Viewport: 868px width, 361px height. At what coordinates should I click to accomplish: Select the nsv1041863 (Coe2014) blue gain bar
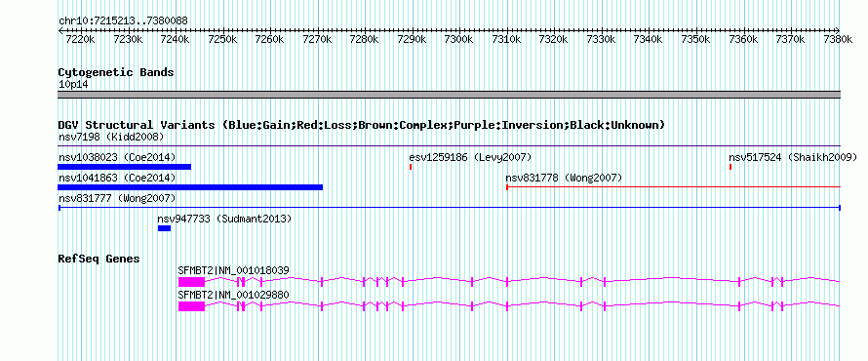coord(190,187)
